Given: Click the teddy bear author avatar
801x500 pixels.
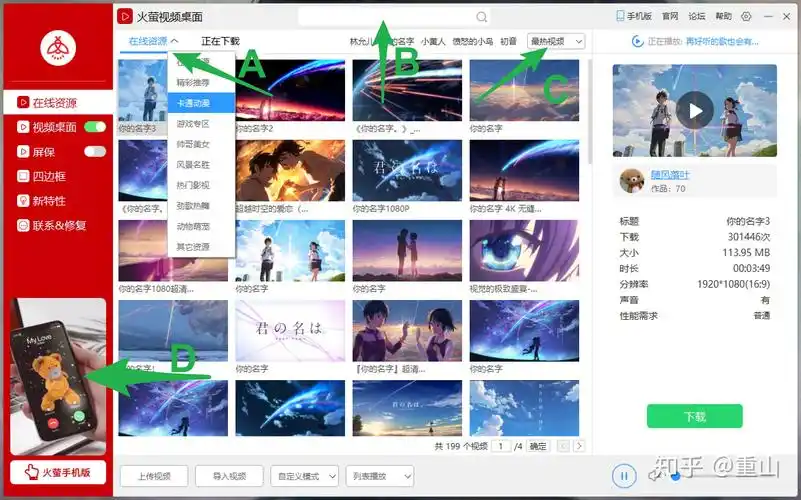Looking at the screenshot, I should [632, 180].
